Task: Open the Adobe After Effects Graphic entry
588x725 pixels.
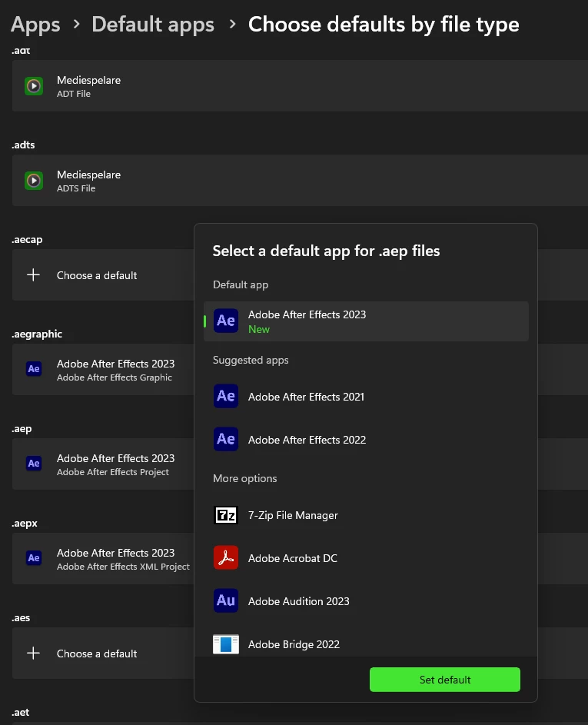Action: (103, 370)
